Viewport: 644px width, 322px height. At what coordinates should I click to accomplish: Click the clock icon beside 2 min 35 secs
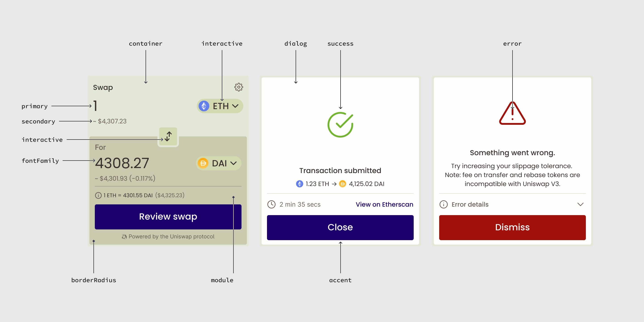pyautogui.click(x=271, y=204)
